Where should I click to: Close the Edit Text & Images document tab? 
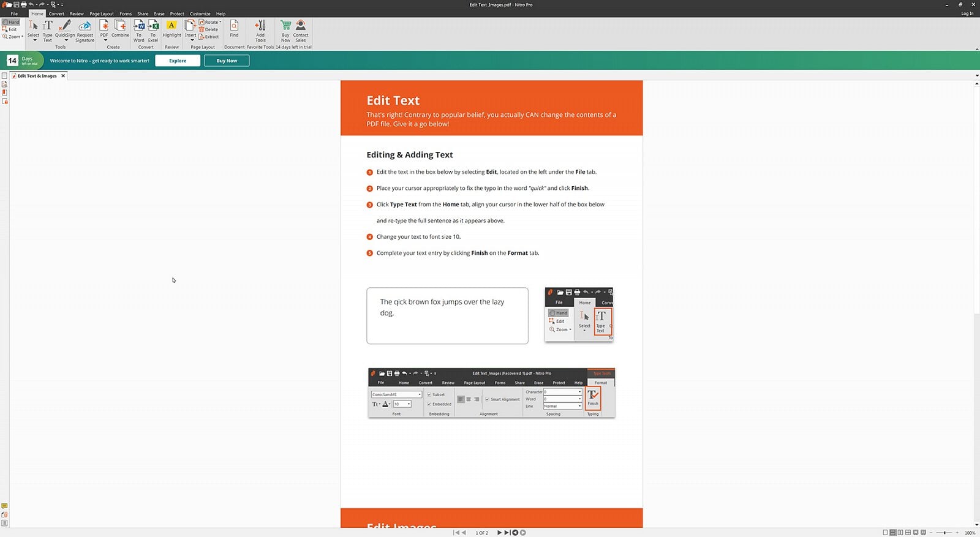click(63, 76)
